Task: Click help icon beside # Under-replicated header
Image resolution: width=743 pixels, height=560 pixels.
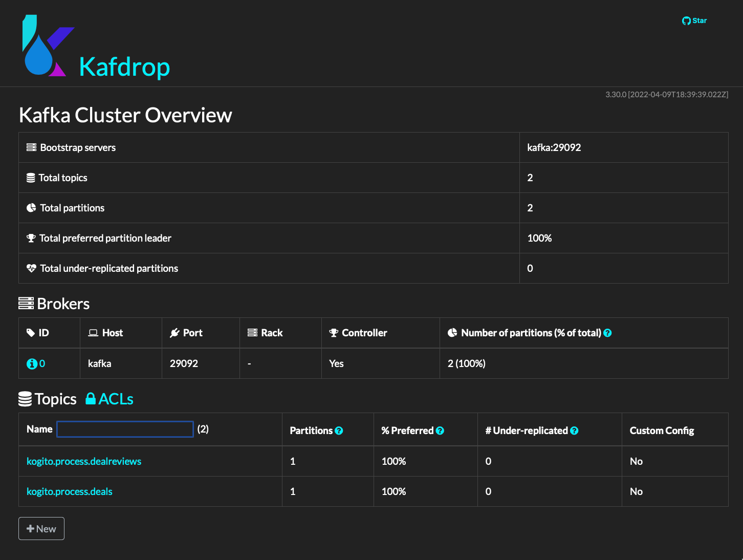Action: click(x=574, y=431)
